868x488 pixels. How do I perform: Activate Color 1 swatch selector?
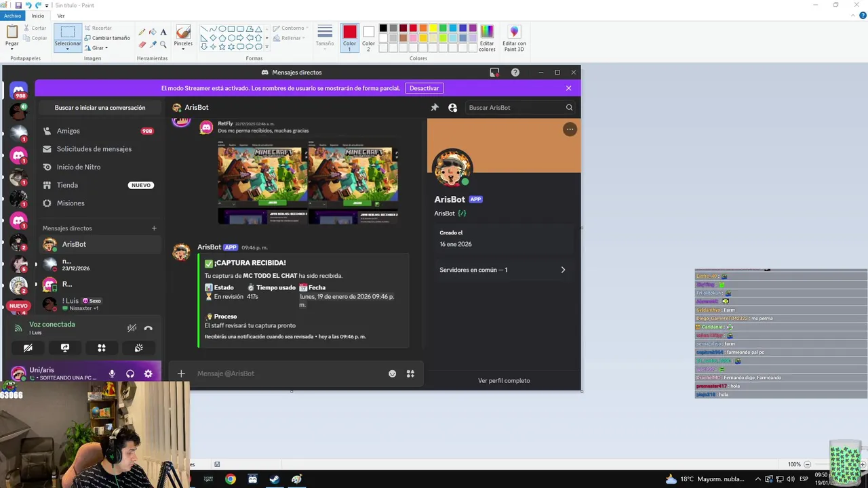pyautogui.click(x=349, y=38)
